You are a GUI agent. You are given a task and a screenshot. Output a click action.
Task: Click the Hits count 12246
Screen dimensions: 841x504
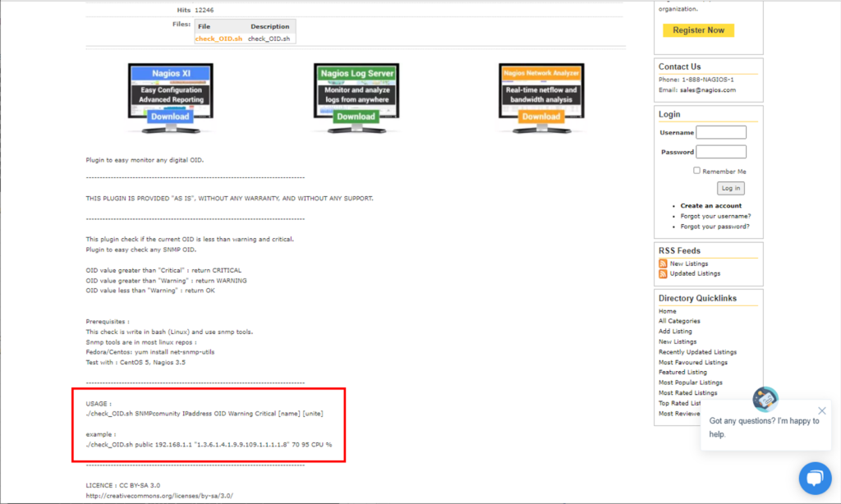coord(205,10)
